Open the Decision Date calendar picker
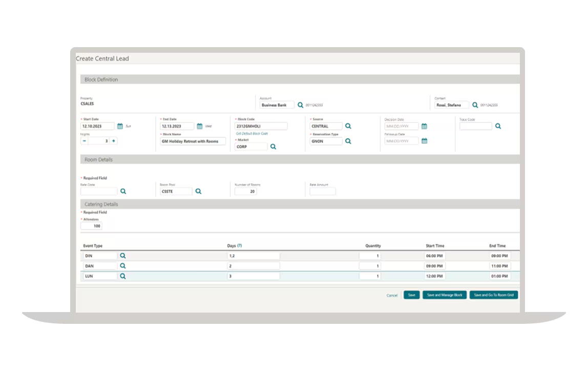This screenshot has width=588, height=371. (x=424, y=126)
